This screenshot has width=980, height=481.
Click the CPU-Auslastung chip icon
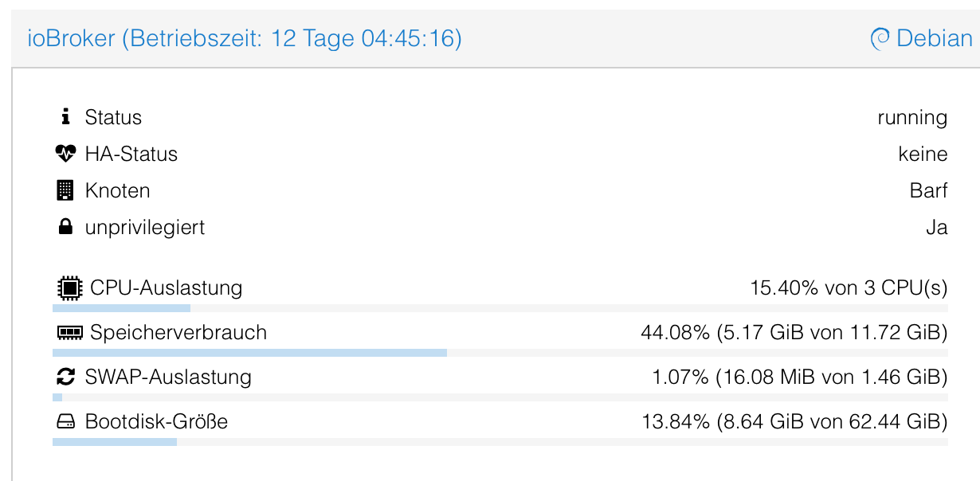coord(70,287)
